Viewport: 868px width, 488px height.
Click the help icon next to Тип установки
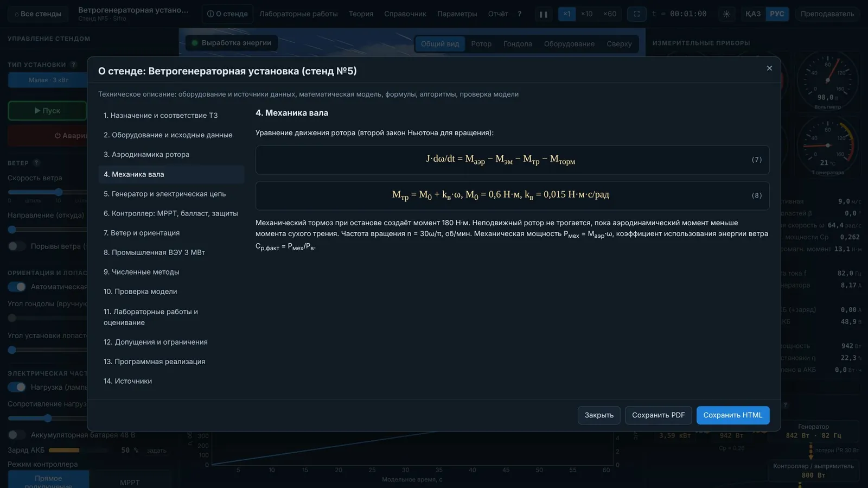pos(74,65)
